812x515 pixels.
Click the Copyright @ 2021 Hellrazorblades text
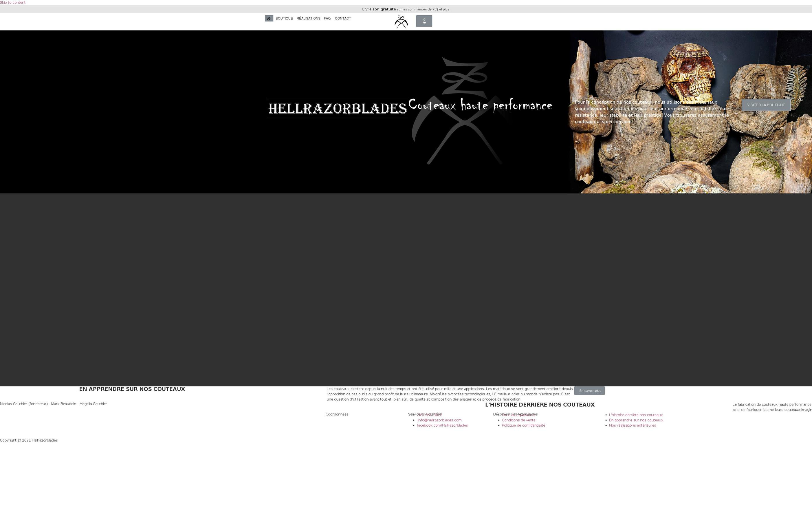[x=29, y=441]
